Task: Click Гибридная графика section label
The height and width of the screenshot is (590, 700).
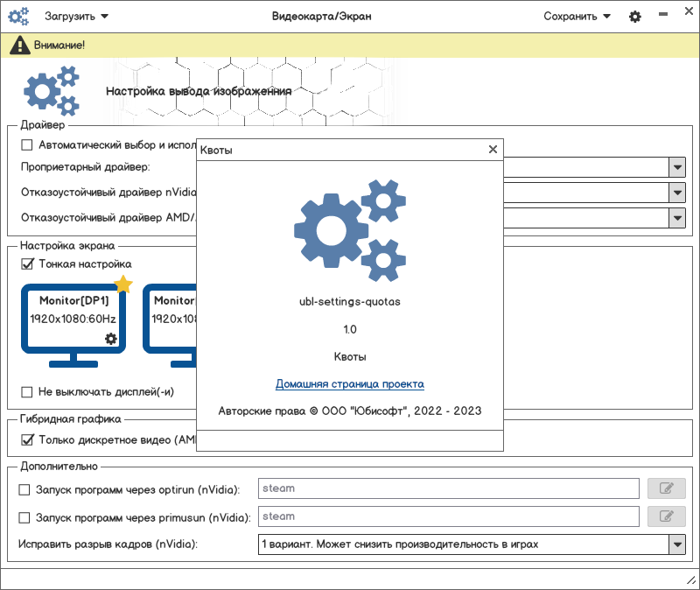Action: coord(71,419)
